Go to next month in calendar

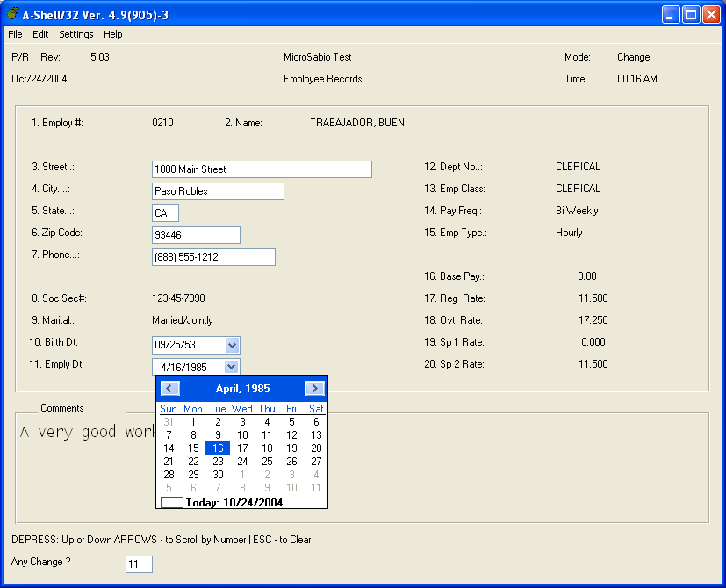click(314, 388)
